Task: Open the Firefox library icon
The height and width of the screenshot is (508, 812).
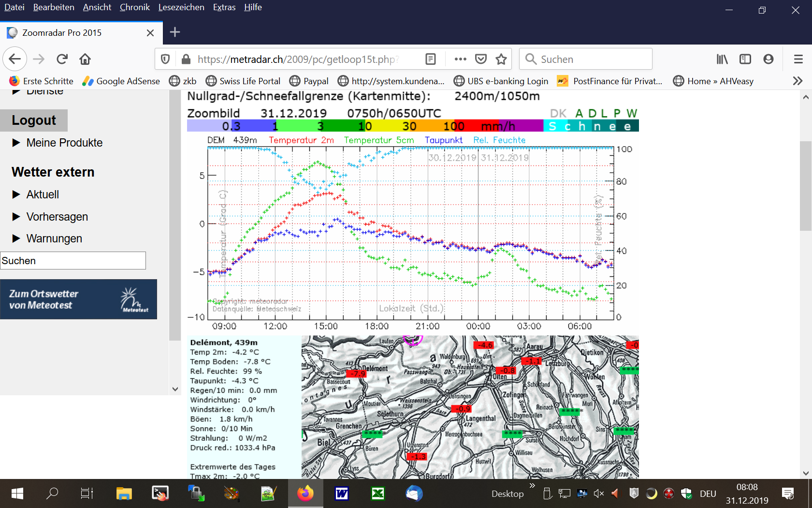Action: pos(722,59)
